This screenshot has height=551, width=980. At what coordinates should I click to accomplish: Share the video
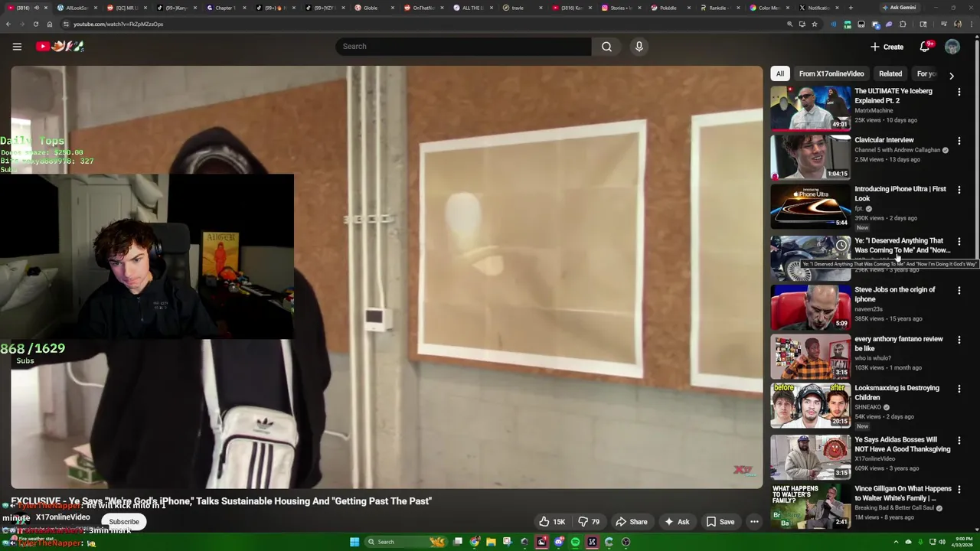(632, 522)
